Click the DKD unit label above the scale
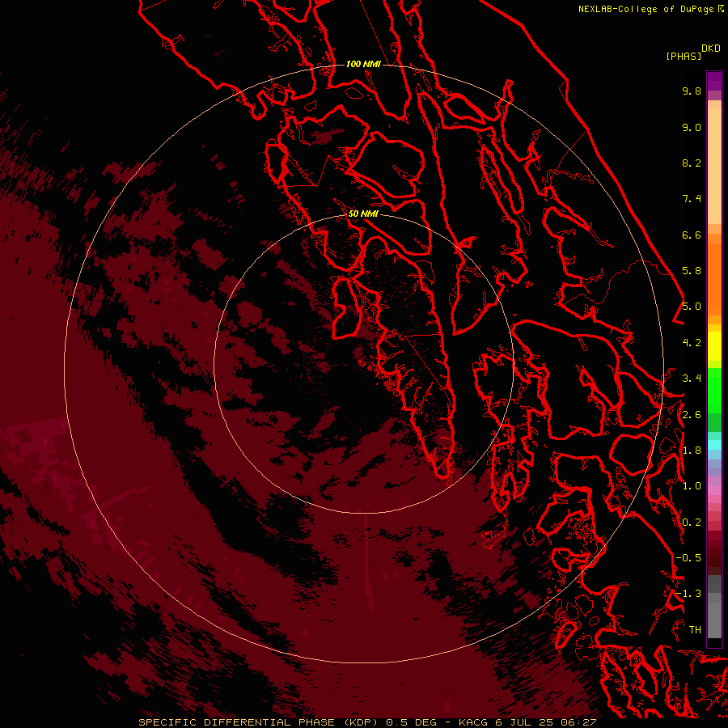Image resolution: width=728 pixels, height=728 pixels. tap(711, 49)
